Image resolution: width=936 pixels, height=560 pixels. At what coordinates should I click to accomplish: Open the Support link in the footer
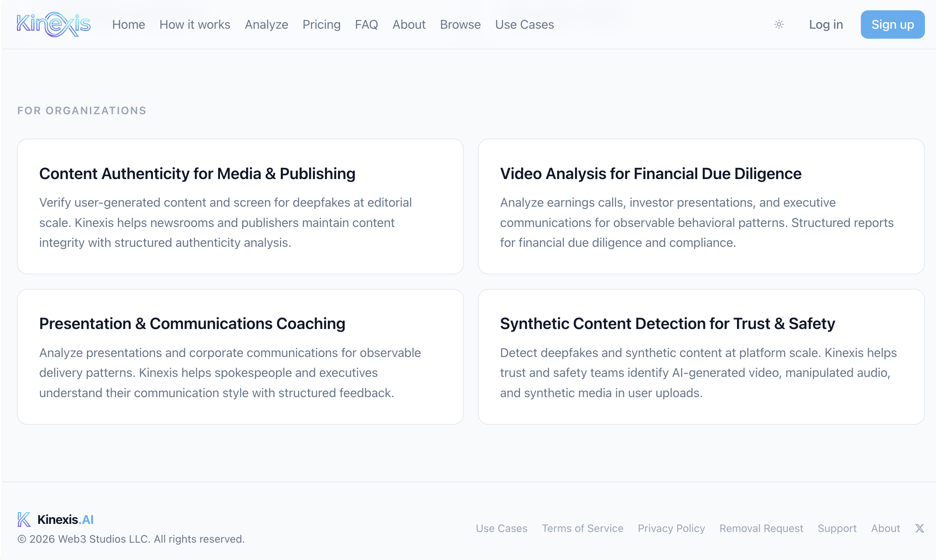[838, 528]
